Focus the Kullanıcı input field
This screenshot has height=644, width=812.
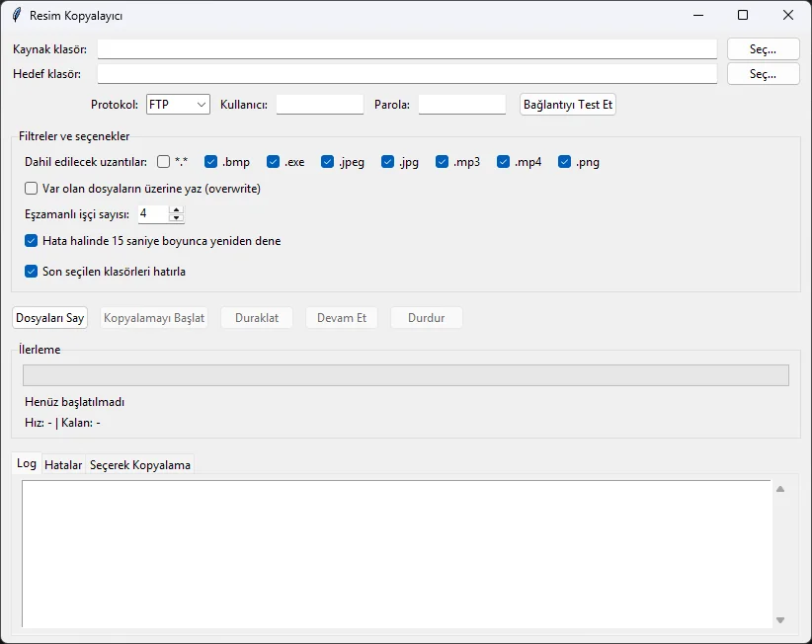click(x=320, y=105)
